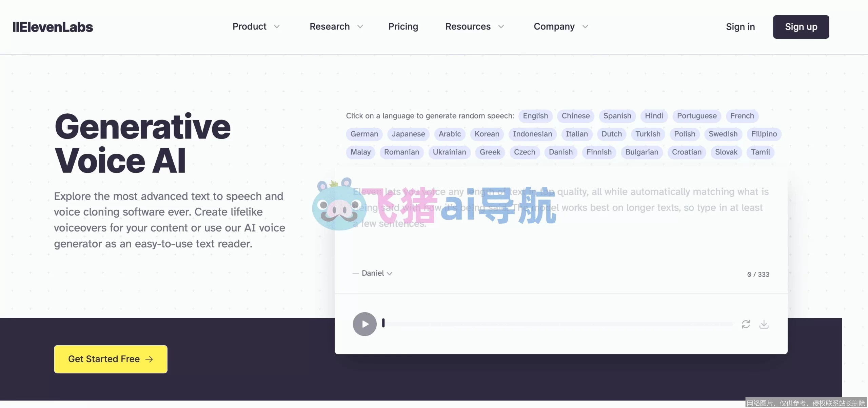
Task: Select the Portuguese language chip
Action: coord(697,116)
